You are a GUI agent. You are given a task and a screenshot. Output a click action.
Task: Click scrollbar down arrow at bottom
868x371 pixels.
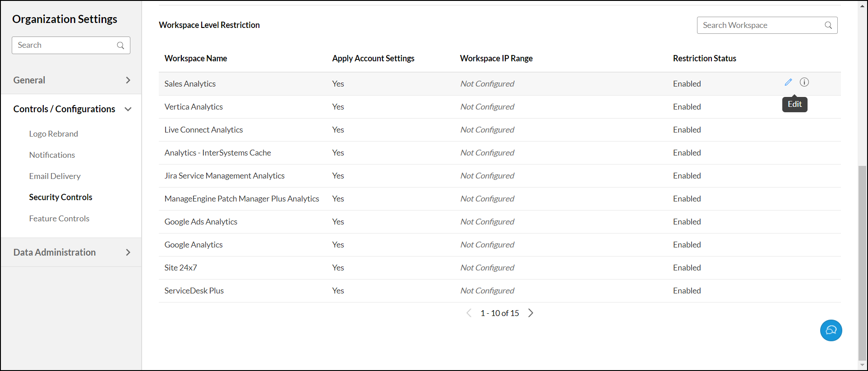tap(862, 365)
